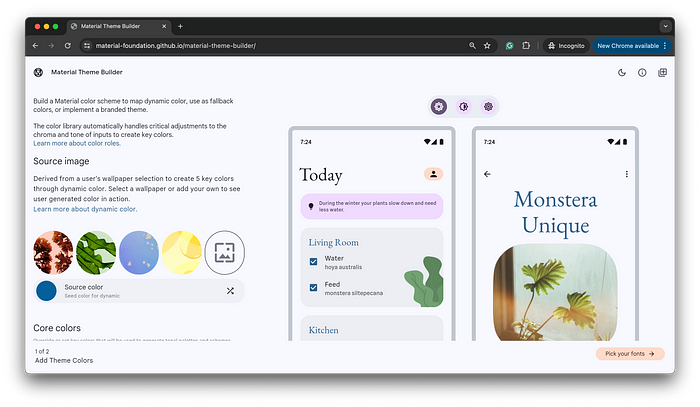
Task: Click New Chrome available button
Action: [632, 46]
